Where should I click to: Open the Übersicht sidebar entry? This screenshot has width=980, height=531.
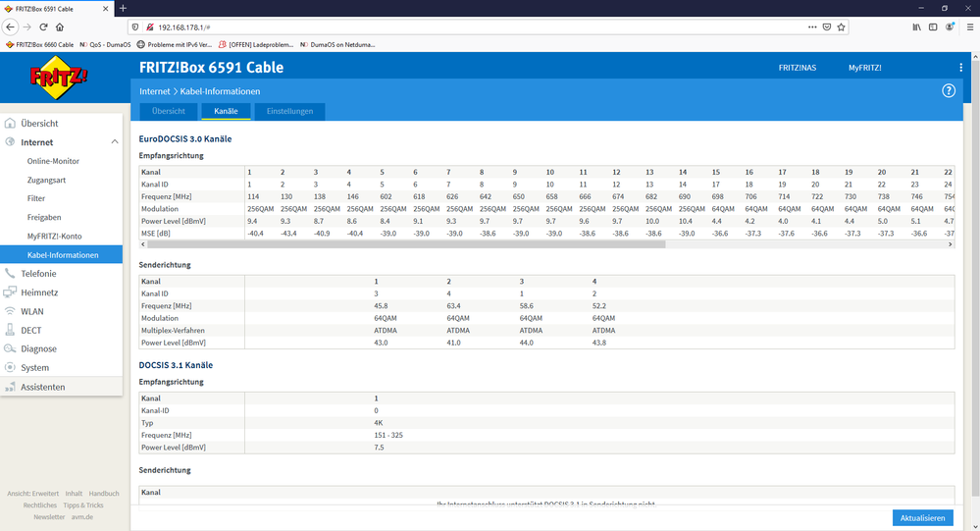point(39,124)
